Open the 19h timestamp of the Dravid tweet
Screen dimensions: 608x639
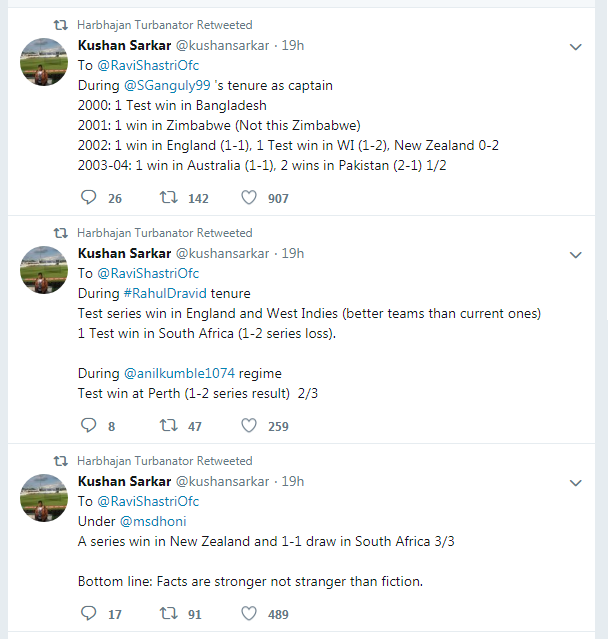click(293, 253)
